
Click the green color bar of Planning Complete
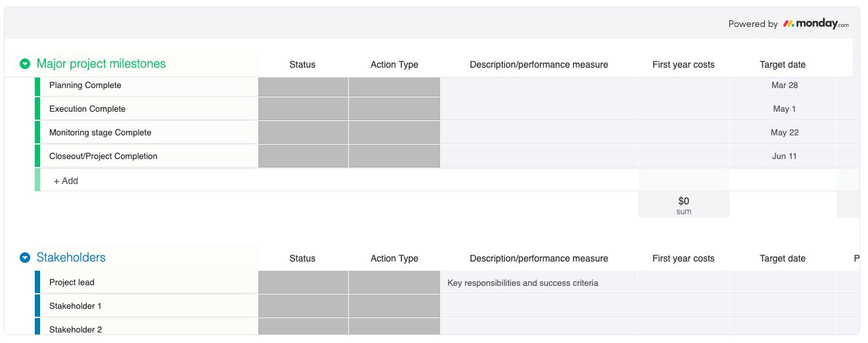tap(37, 85)
